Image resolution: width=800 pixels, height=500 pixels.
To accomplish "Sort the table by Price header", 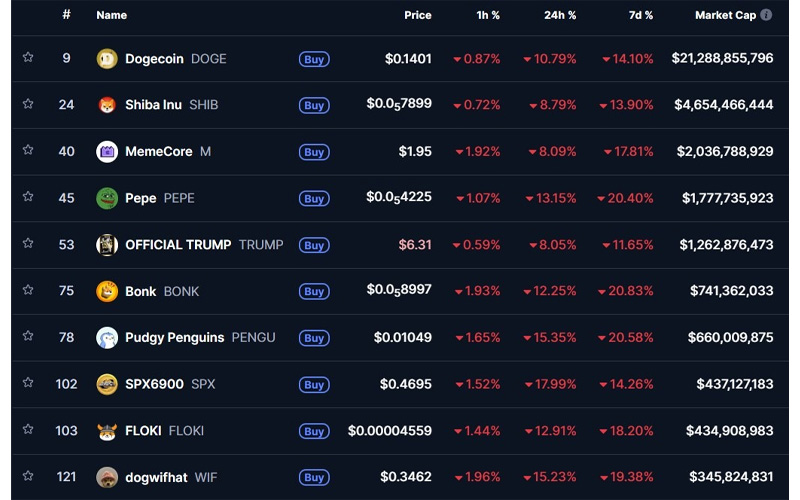I will [418, 15].
